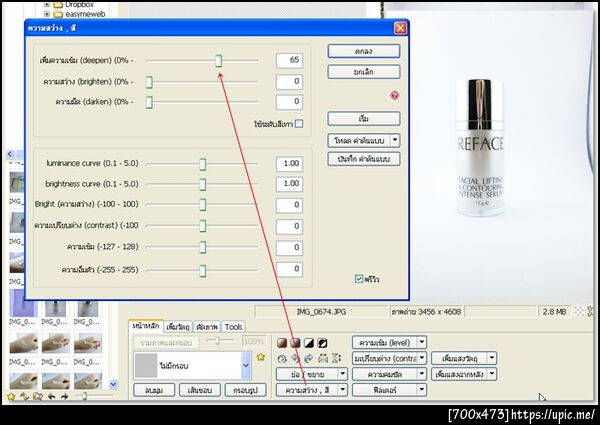The image size is (600, 425).
Task: Click the ฟิลเตอร์ filter button
Action: 385,390
